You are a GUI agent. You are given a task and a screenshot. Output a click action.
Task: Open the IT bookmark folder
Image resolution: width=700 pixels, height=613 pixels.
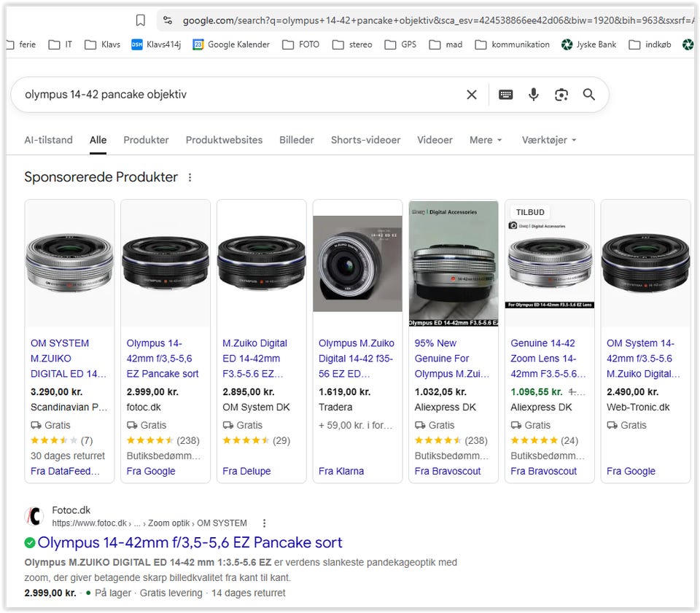pos(61,44)
